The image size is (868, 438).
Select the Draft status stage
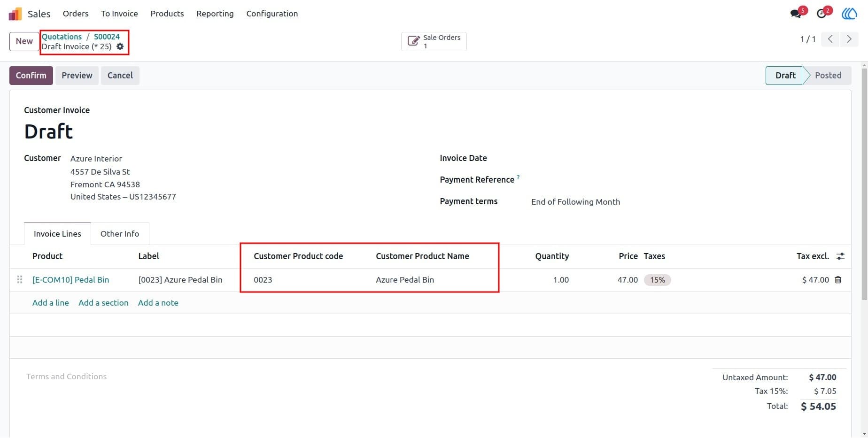(x=784, y=76)
